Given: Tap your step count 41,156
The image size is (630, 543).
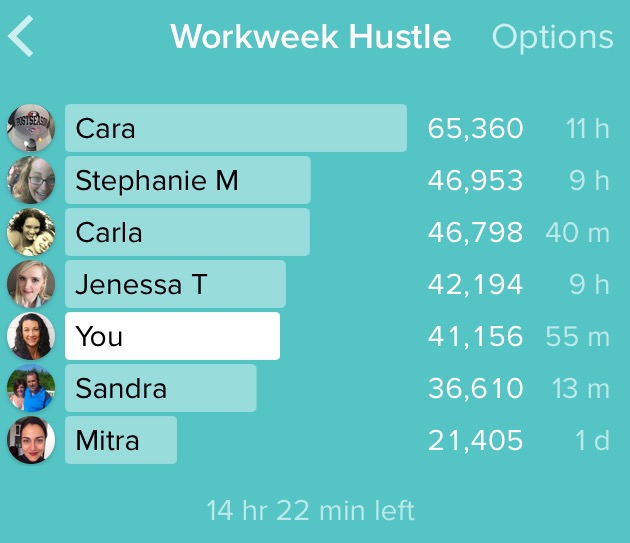Looking at the screenshot, I should click(x=475, y=336).
